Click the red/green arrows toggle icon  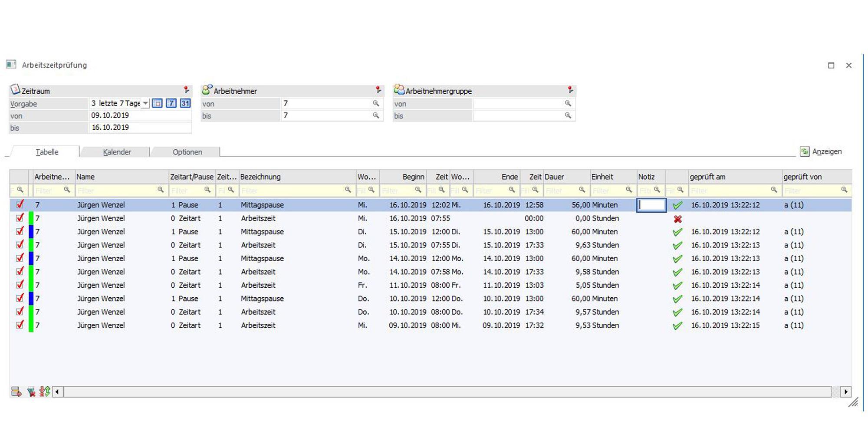pyautogui.click(x=44, y=391)
